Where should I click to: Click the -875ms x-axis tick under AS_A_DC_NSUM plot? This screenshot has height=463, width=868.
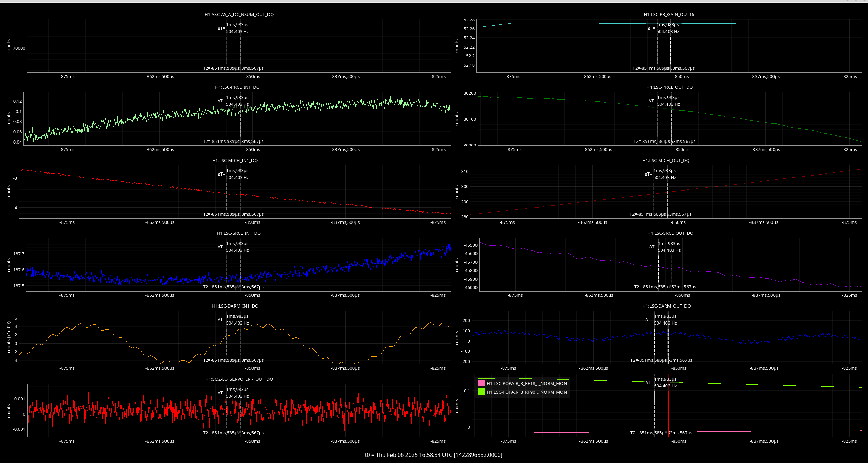tap(67, 77)
